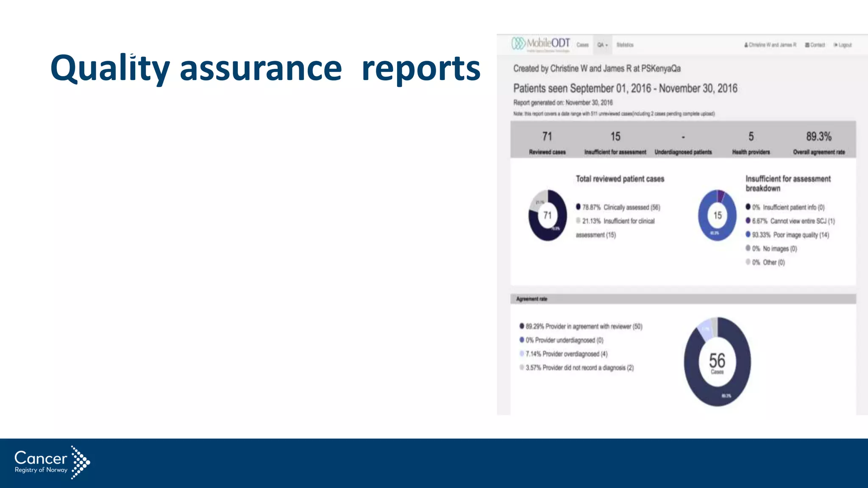Open the Contact link
868x488 pixels.
tap(815, 45)
